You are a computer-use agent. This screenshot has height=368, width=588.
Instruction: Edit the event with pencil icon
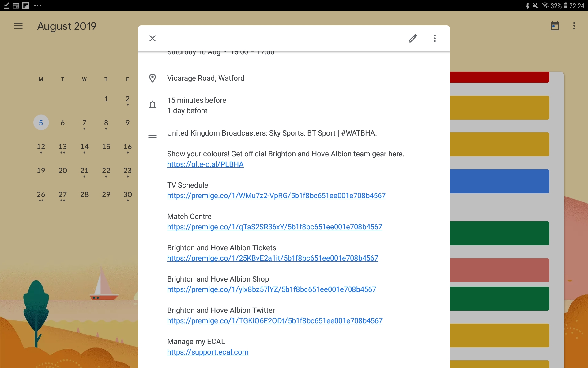413,38
